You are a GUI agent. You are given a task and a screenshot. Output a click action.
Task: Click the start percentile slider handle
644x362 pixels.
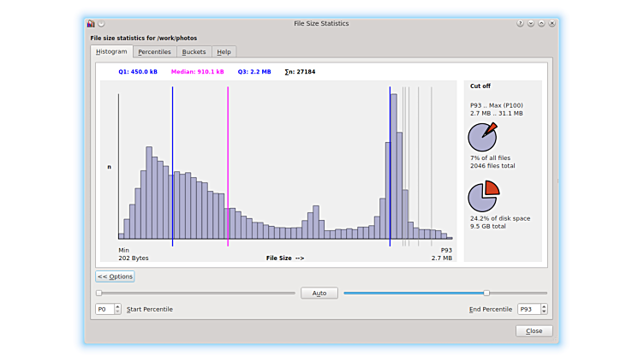point(98,293)
